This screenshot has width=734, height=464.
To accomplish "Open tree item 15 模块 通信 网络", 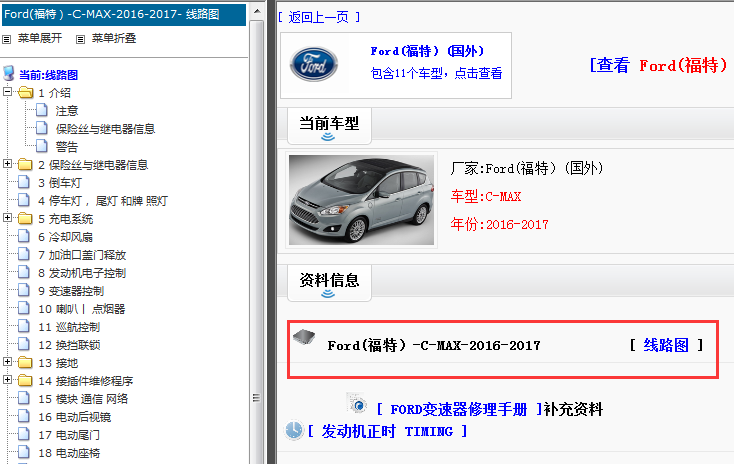I will (x=83, y=399).
